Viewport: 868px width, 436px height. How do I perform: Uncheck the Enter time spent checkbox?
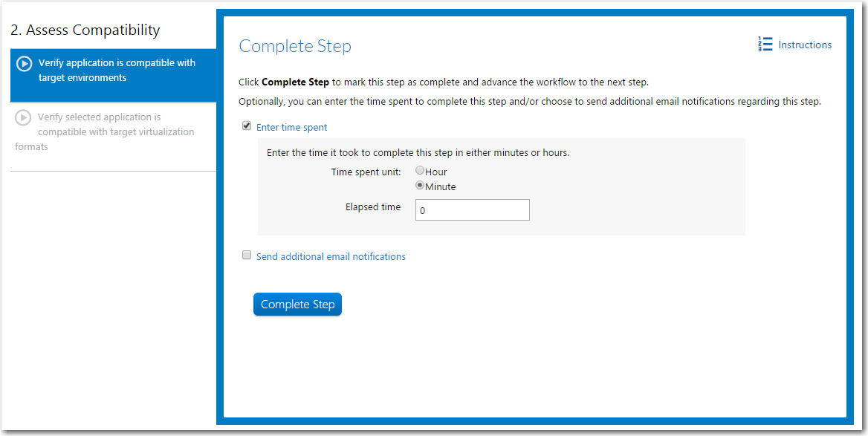coord(247,126)
